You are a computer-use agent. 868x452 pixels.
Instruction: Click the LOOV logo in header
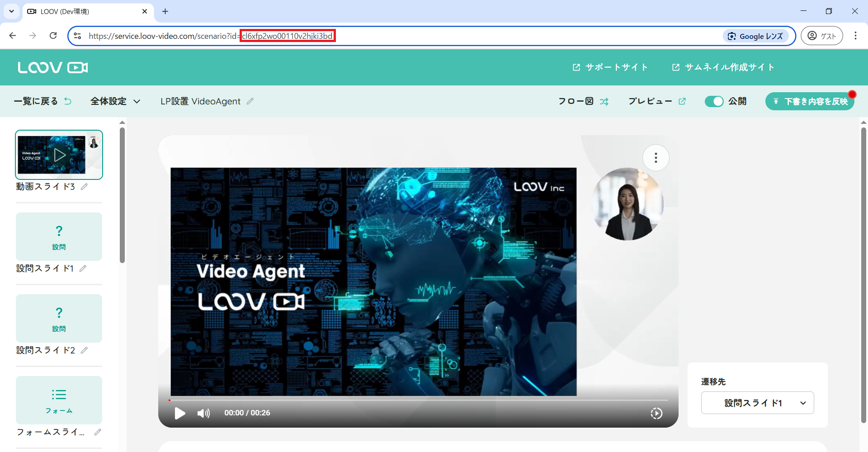click(52, 67)
